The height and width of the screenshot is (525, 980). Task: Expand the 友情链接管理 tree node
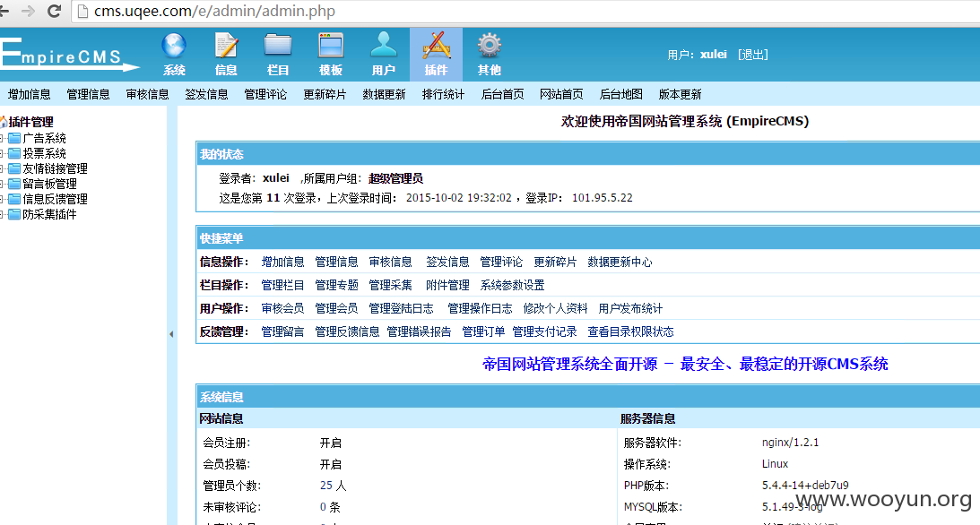click(x=2, y=168)
